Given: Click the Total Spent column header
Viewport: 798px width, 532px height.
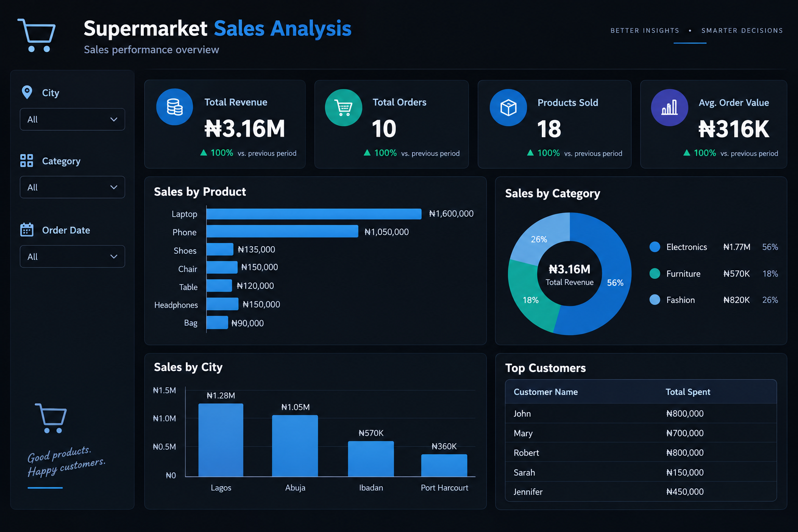Looking at the screenshot, I should point(688,392).
